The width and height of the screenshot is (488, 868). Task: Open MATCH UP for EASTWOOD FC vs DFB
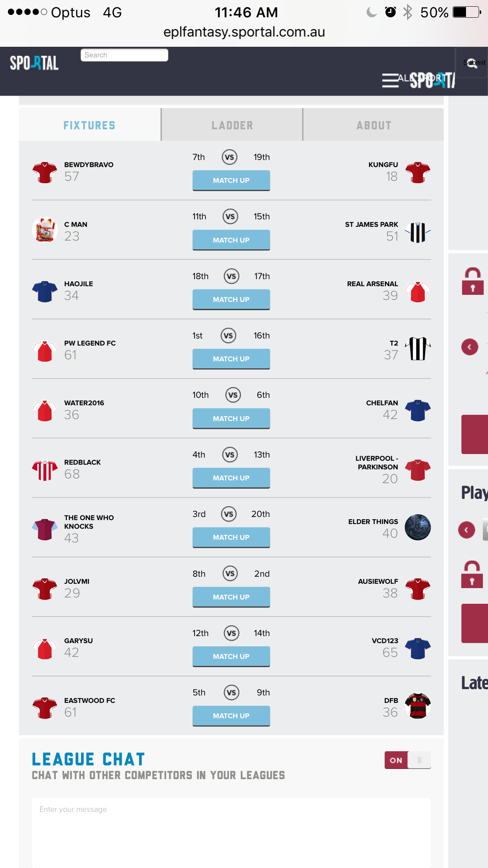[231, 716]
